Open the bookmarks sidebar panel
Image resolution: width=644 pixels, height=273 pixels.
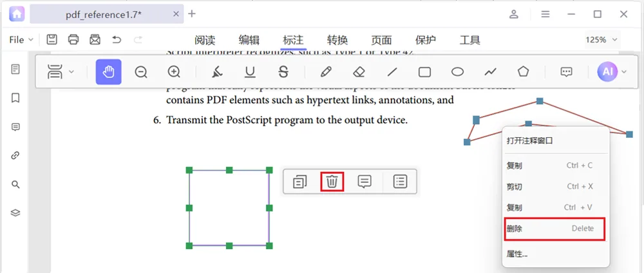(15, 98)
